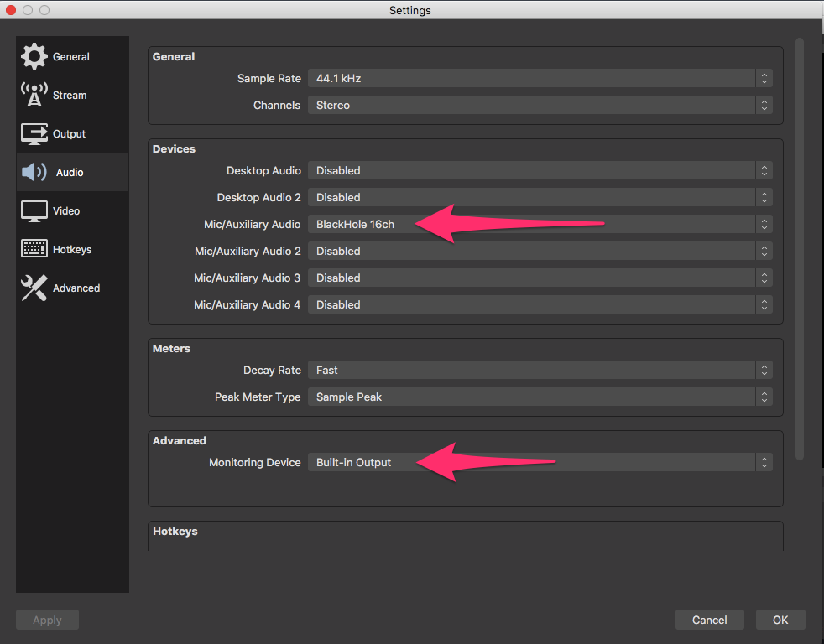This screenshot has width=824, height=644.
Task: Change Mic/Auxiliary Audio from BlackHole 16ch
Action: [540, 224]
